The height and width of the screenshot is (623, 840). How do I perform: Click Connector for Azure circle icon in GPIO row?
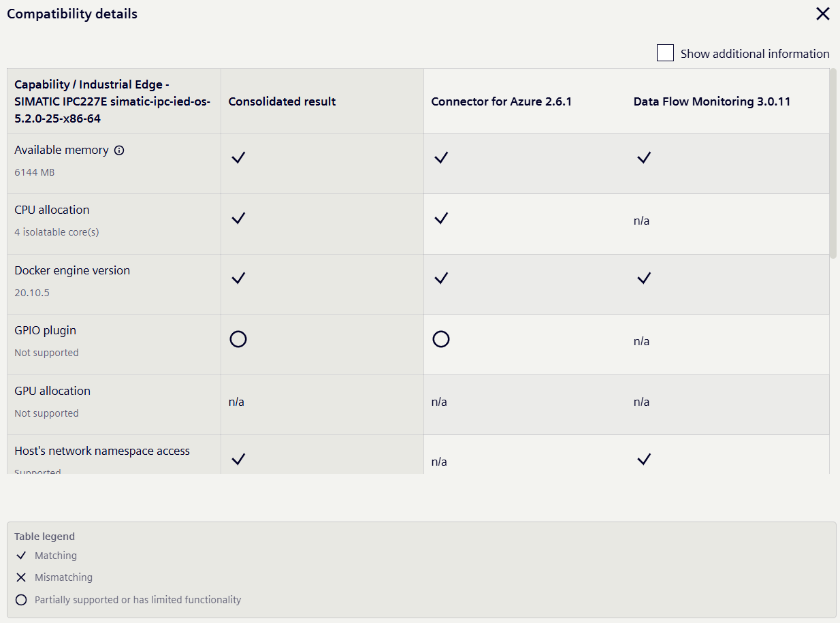(x=441, y=338)
